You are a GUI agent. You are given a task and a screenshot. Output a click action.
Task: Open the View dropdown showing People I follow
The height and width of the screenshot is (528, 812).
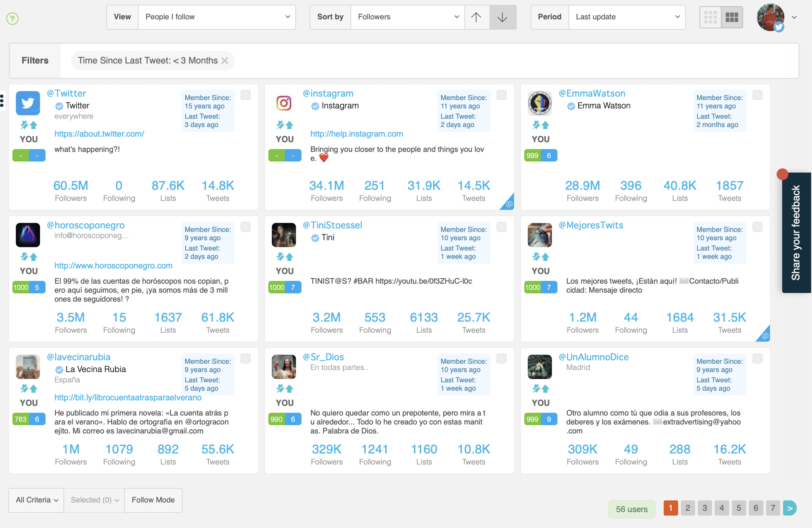(x=217, y=17)
